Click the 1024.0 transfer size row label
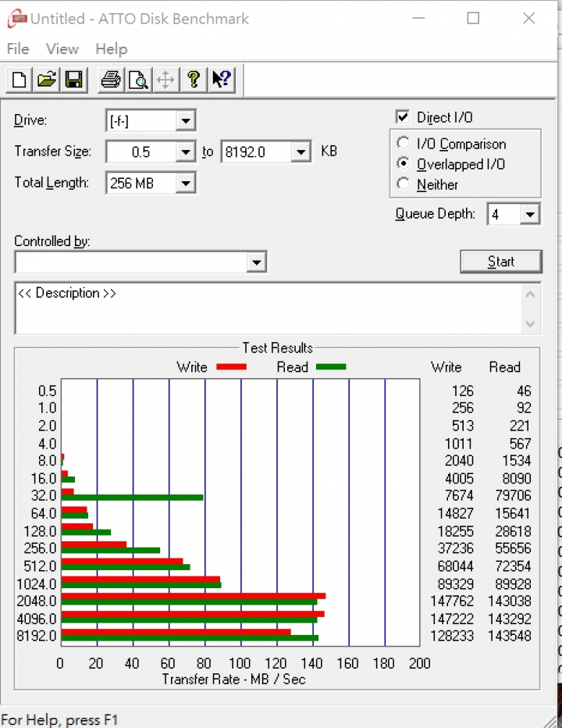 (x=36, y=583)
